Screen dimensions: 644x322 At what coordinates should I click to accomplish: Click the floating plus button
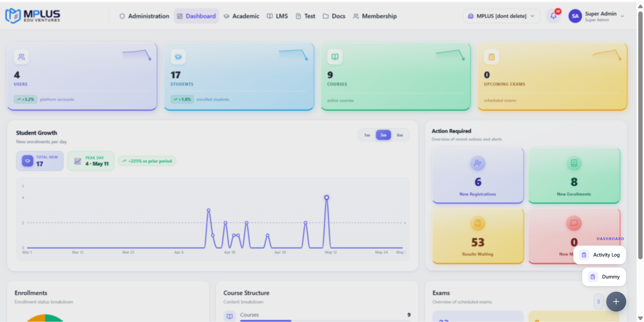click(616, 301)
